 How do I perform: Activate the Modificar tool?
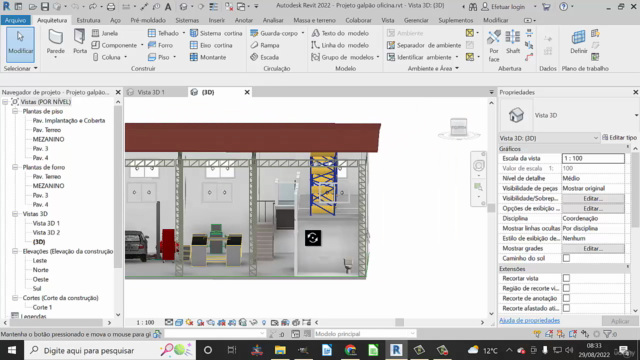point(20,44)
